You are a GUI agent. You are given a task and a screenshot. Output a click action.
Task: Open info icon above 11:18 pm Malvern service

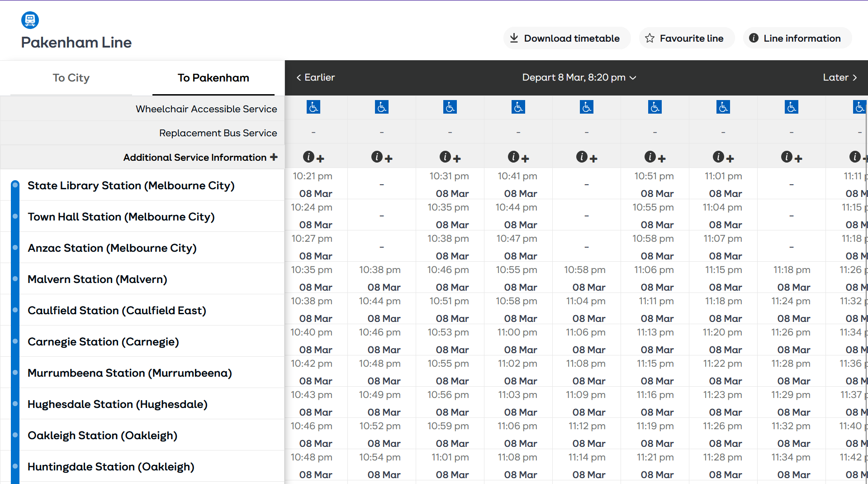[792, 157]
